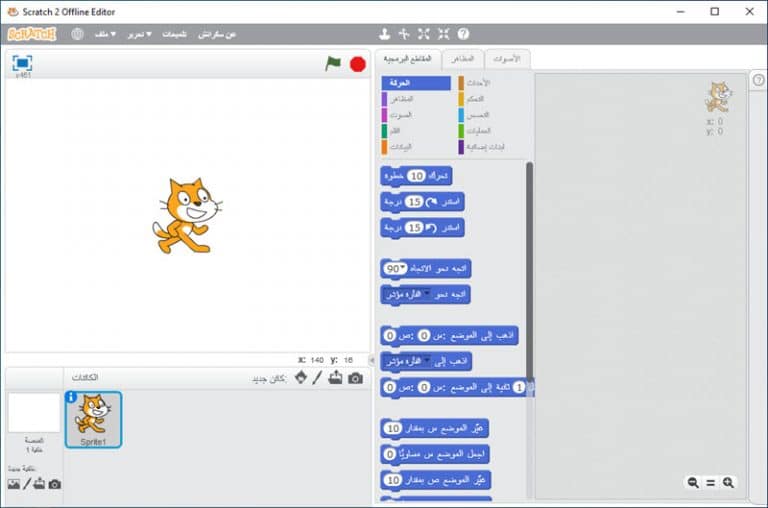
Task: Select the Duplicate stamp tool
Action: pos(384,34)
